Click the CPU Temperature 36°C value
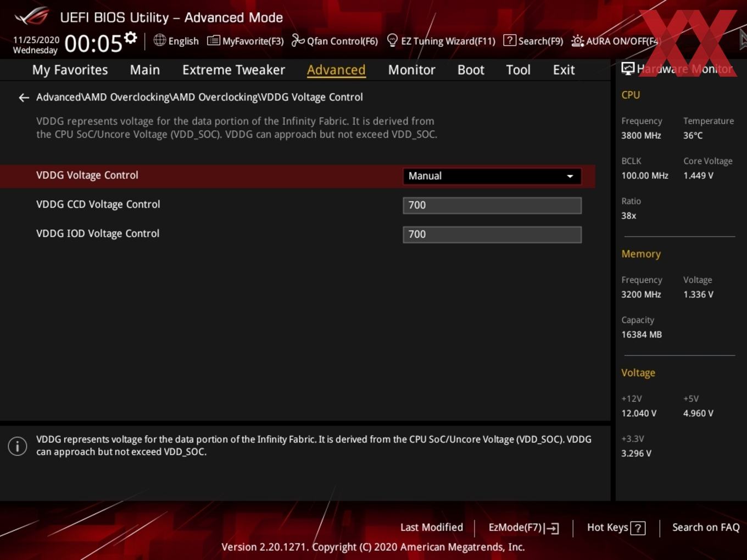 tap(693, 135)
